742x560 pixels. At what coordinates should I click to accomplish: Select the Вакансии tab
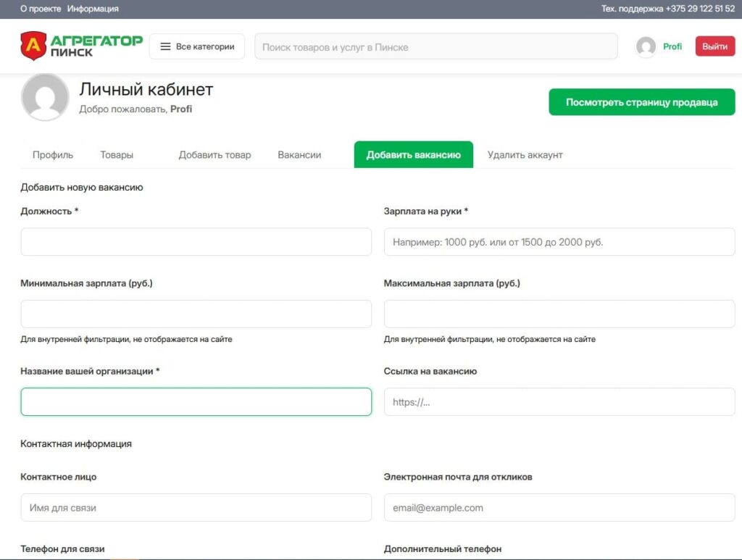pyautogui.click(x=299, y=155)
